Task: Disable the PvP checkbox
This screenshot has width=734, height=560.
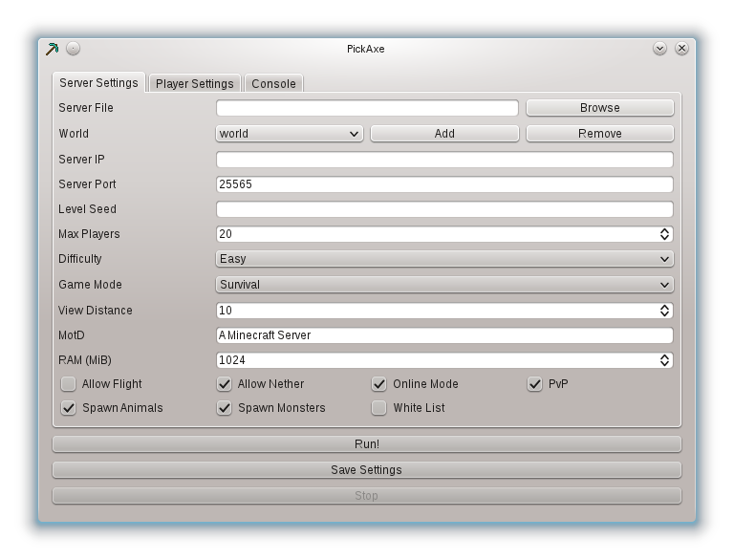Action: pyautogui.click(x=534, y=384)
